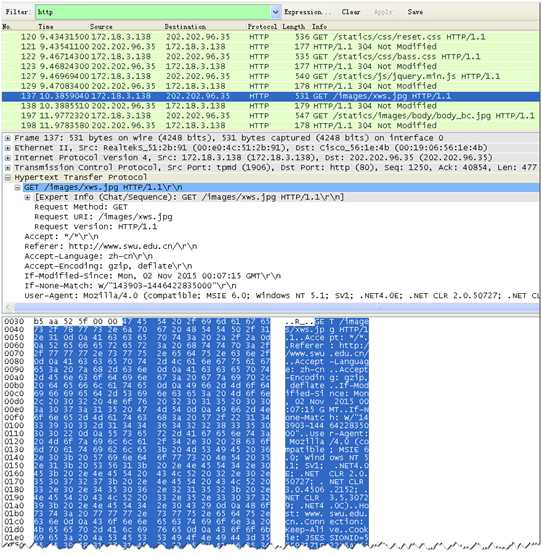Select the Request Method: GET field
Viewport: 542px width, 555px height.
click(81, 207)
